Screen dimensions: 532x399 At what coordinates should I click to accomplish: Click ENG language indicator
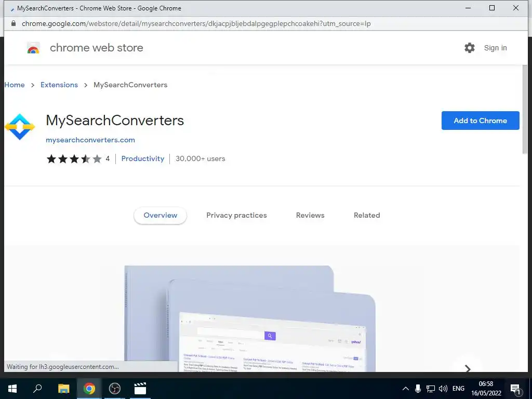458,389
